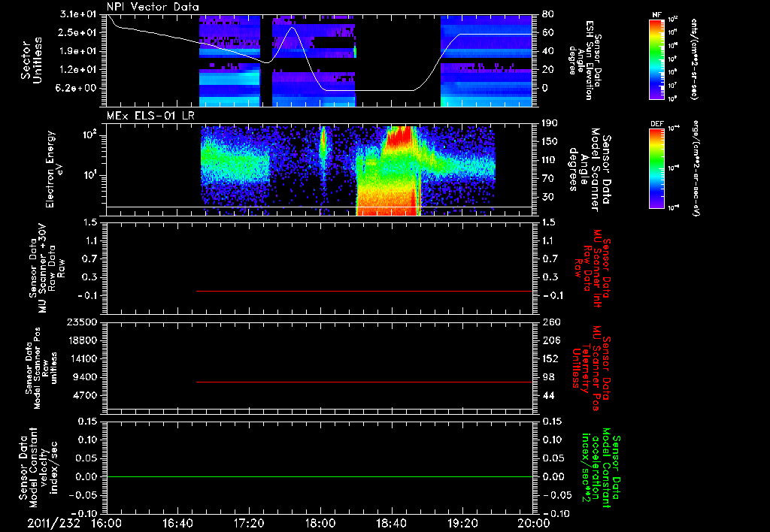Click the 190 scanner angle tick label
The image size is (770, 532).
click(x=551, y=123)
